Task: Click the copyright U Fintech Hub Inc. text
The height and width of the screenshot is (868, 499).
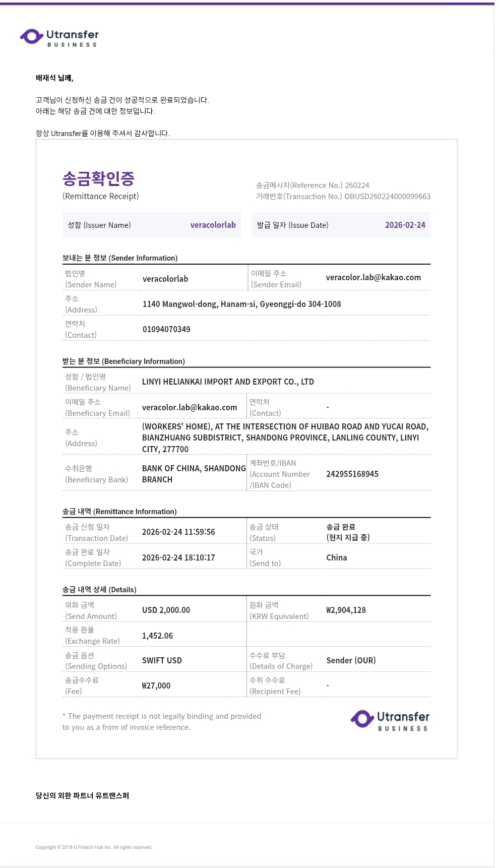Action: [94, 847]
